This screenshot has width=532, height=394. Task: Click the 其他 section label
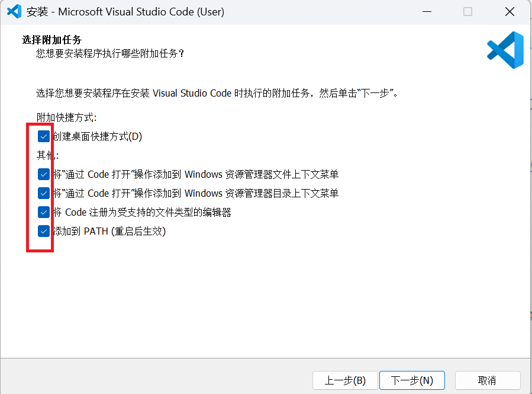[46, 155]
